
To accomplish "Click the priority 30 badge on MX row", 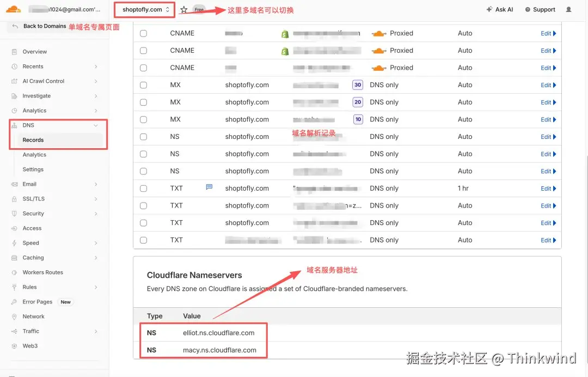I will tap(358, 85).
